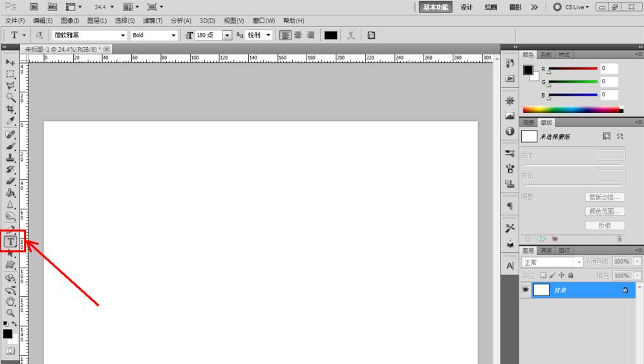This screenshot has width=644, height=364.
Task: Open the Bold font style dropdown
Action: [x=173, y=36]
